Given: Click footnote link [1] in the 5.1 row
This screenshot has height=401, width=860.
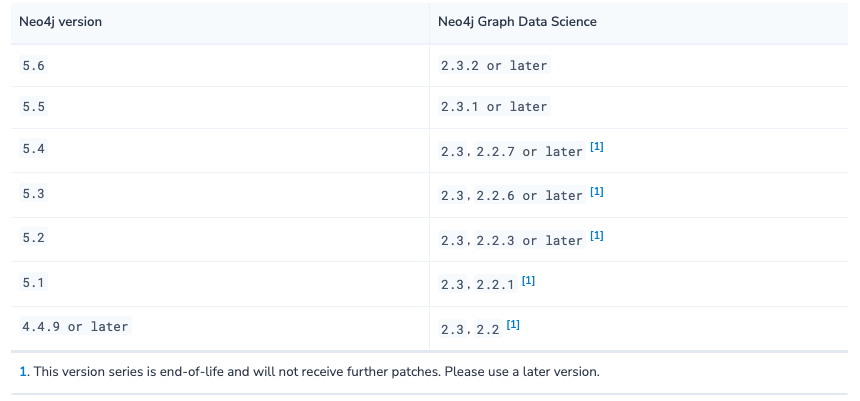Looking at the screenshot, I should pos(528,280).
